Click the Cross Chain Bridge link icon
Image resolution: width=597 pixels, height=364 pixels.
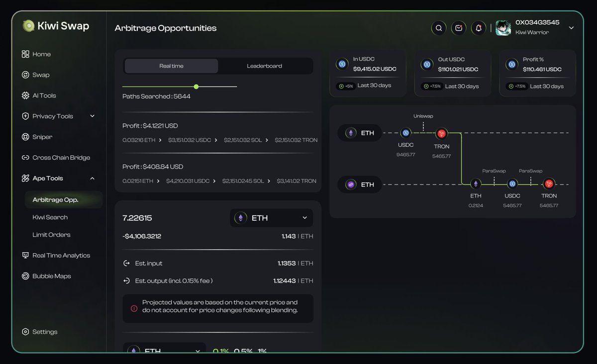25,158
